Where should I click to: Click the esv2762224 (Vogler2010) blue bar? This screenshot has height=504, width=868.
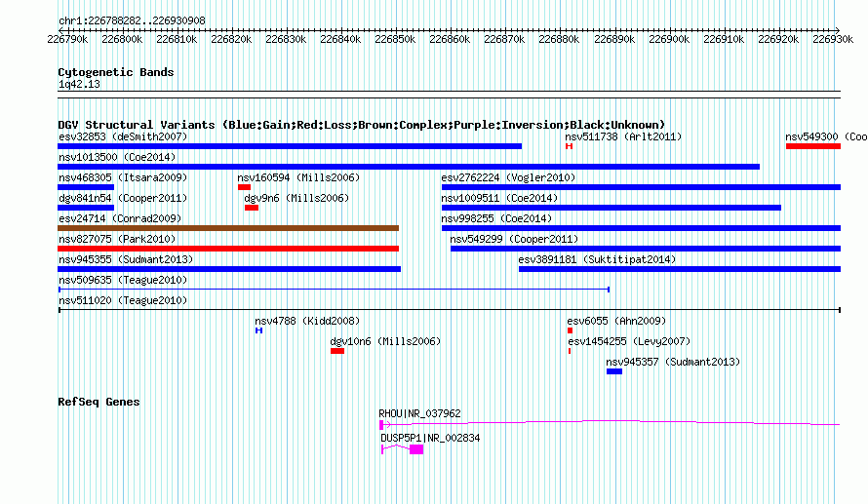[641, 187]
